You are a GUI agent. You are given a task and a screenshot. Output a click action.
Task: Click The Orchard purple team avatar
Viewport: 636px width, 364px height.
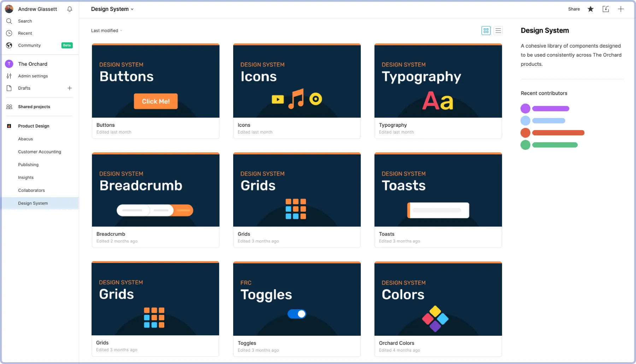(9, 64)
